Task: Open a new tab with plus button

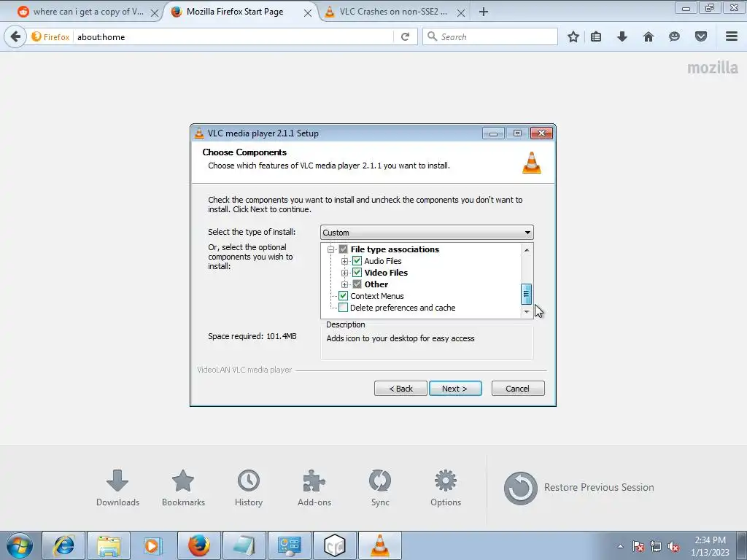Action: pyautogui.click(x=484, y=12)
